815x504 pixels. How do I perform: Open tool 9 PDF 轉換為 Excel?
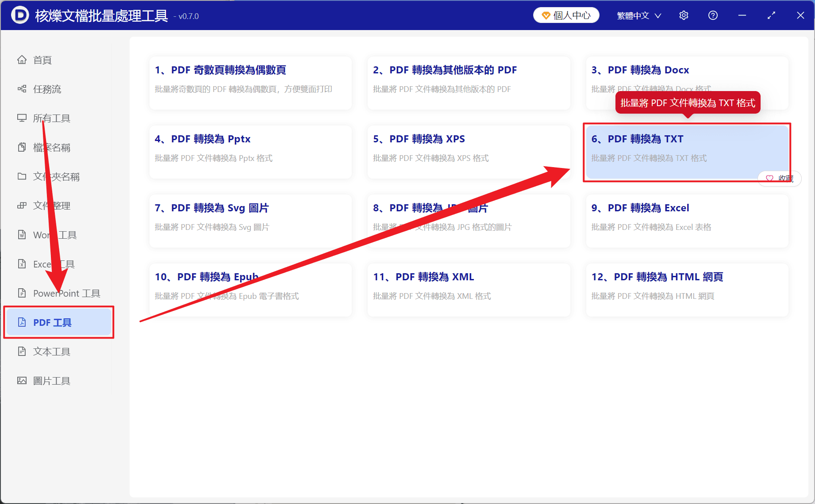(x=687, y=221)
